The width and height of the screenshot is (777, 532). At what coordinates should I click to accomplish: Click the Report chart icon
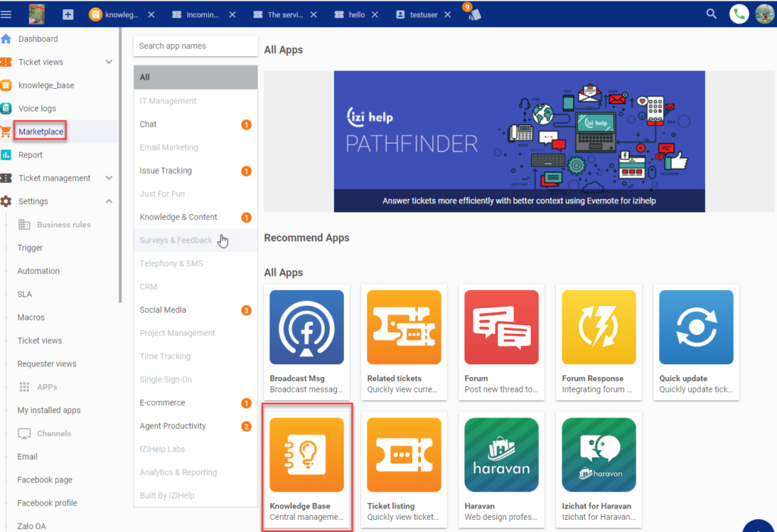(6, 155)
